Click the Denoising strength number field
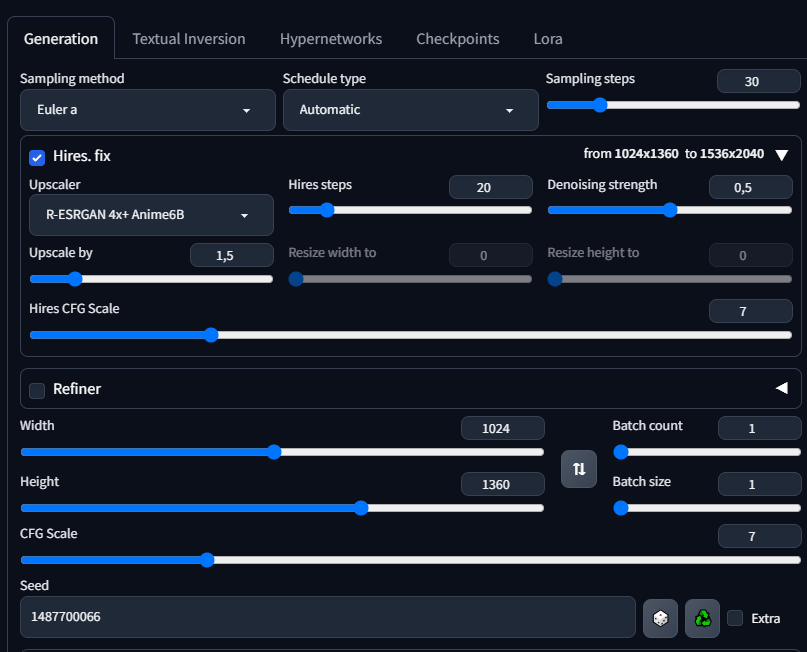Image resolution: width=807 pixels, height=652 pixels. (x=750, y=187)
